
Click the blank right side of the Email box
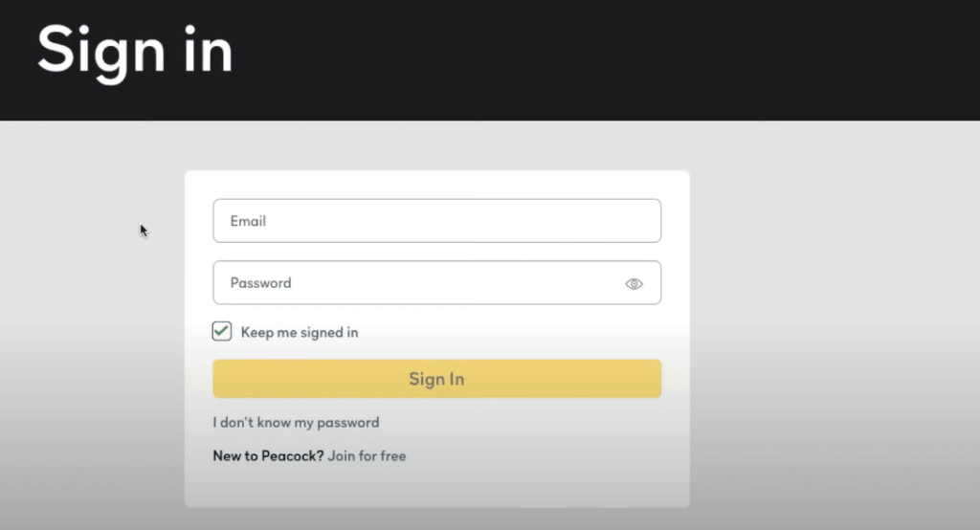(531, 221)
